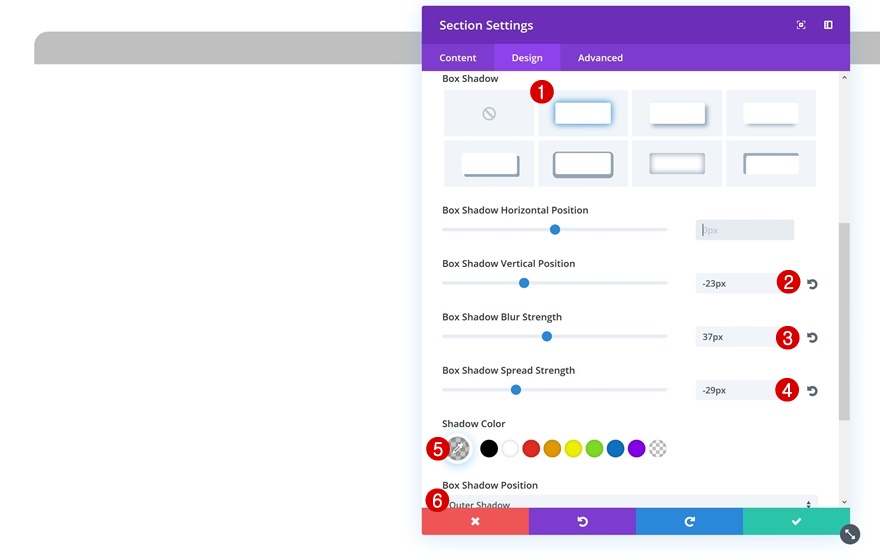Open the Design tab
The height and width of the screenshot is (555, 880).
click(x=527, y=58)
